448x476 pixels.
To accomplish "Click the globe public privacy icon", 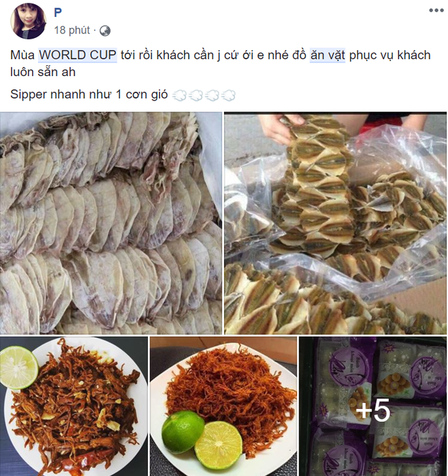I will 105,31.
